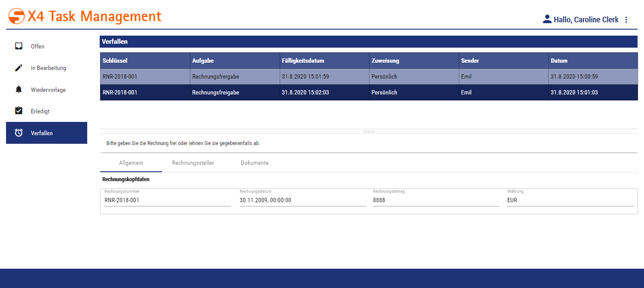Viewport: 644px width, 288px height.
Task: Click the bell icon for Wiedervorlage
Action: [18, 90]
